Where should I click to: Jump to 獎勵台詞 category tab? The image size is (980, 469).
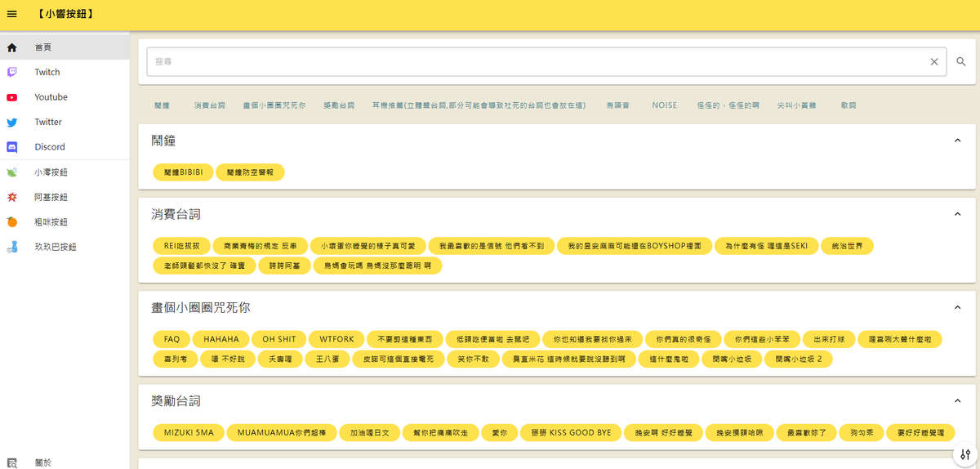[x=339, y=105]
